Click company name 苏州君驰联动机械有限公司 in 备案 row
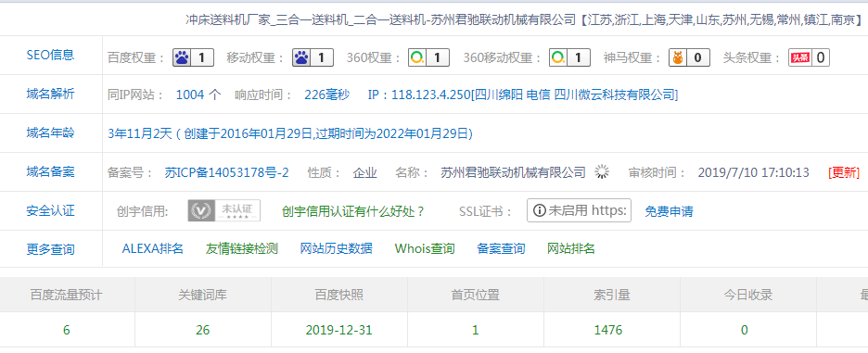The width and height of the screenshot is (868, 353). click(x=513, y=172)
